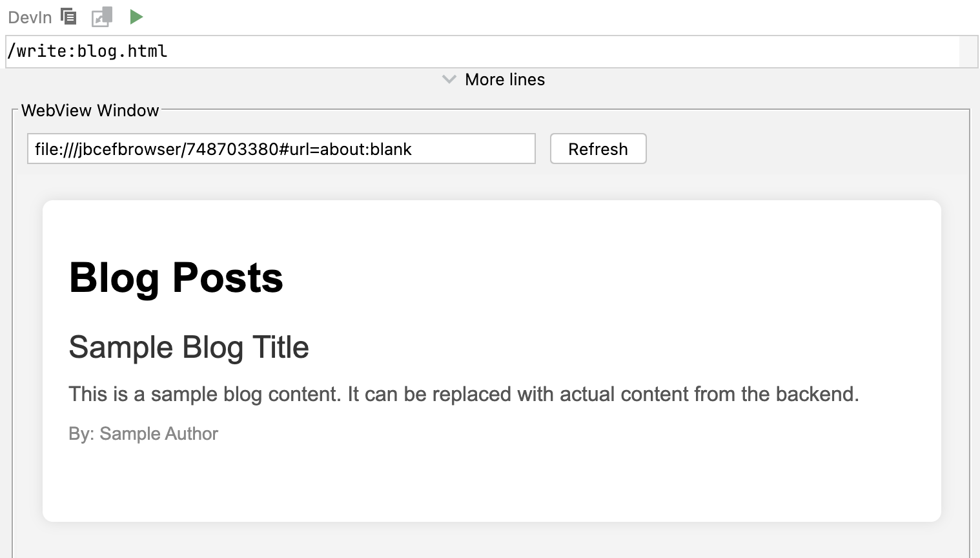The height and width of the screenshot is (558, 980).
Task: Click the gray insert-to-file icon in toolbar
Action: (x=102, y=17)
